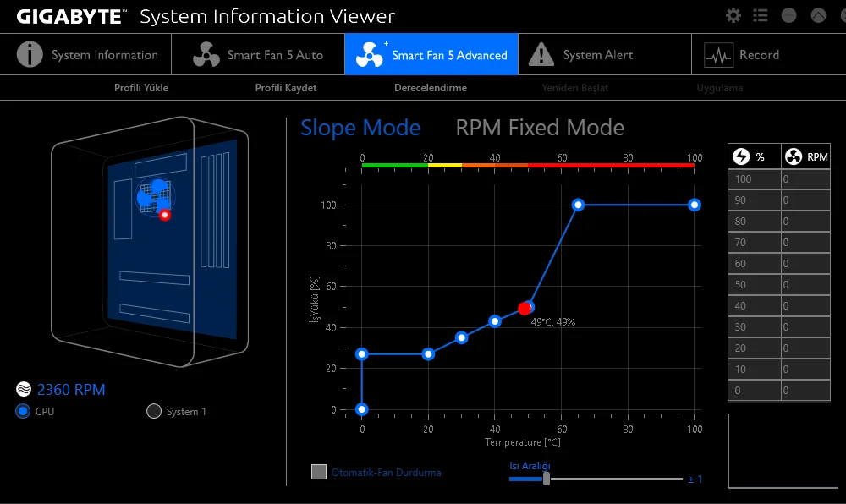
Task: Switch to Slope Mode tab
Action: [x=360, y=128]
